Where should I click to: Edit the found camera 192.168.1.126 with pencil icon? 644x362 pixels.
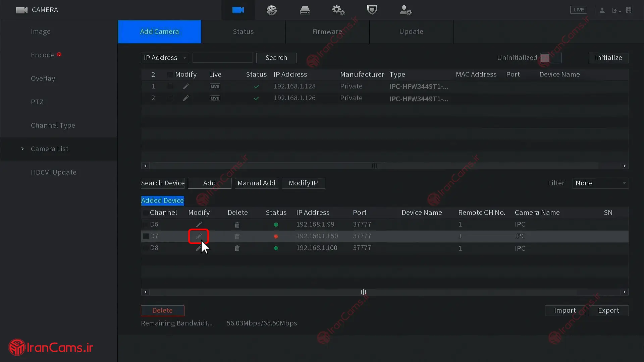(186, 98)
